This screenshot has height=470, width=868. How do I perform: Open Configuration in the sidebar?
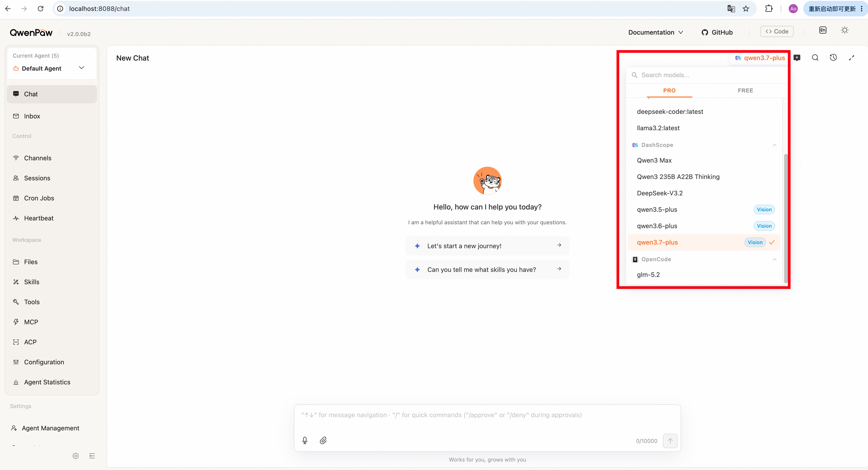[52, 362]
